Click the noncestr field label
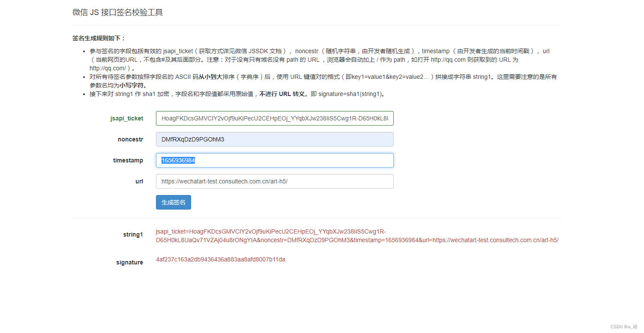644x333 pixels. coord(130,139)
